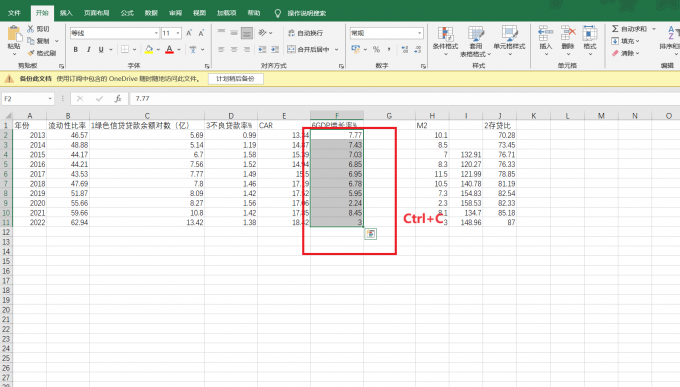The height and width of the screenshot is (387, 680).
Task: Open clipboard group dialog launcher
Action: [61, 66]
